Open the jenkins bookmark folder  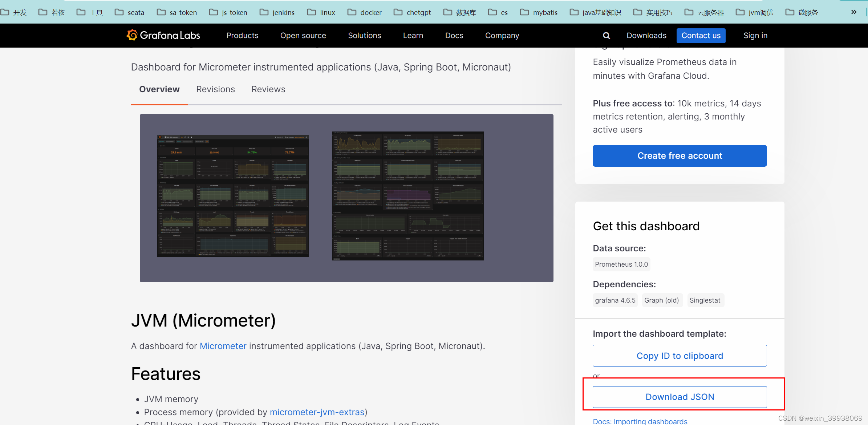pos(277,12)
